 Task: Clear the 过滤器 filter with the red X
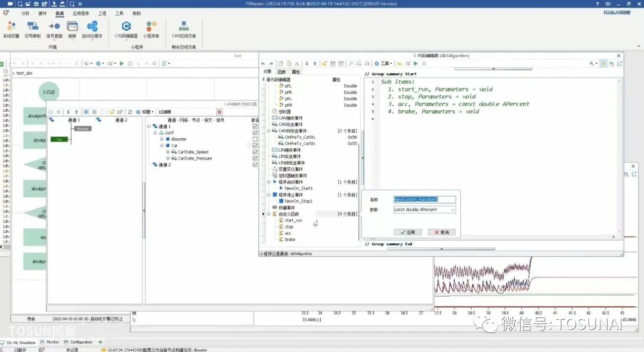click(219, 112)
